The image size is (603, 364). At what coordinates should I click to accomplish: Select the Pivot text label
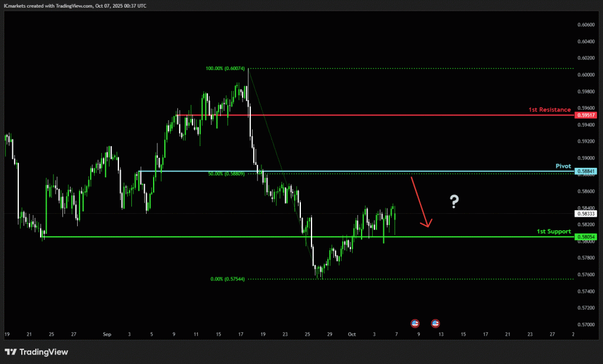[563, 166]
